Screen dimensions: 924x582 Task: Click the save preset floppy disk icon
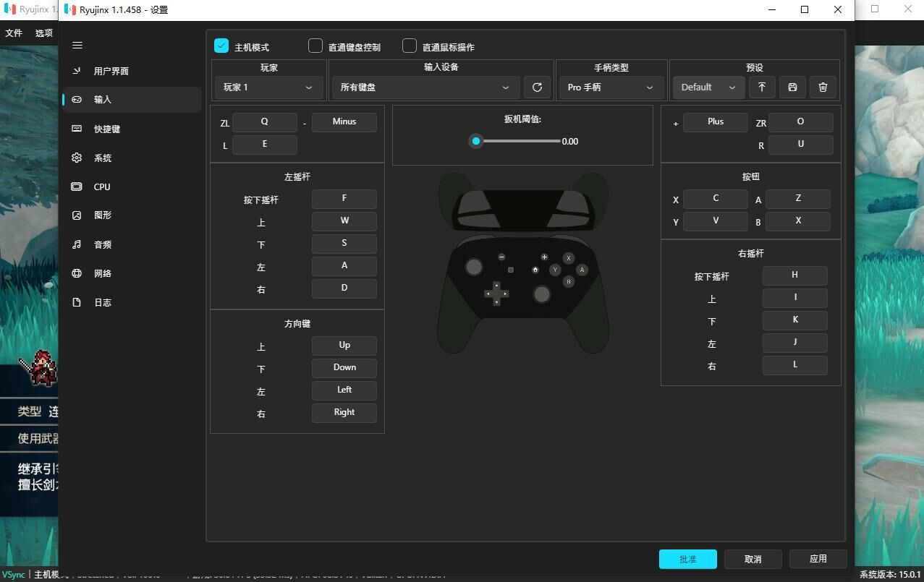[x=792, y=87]
